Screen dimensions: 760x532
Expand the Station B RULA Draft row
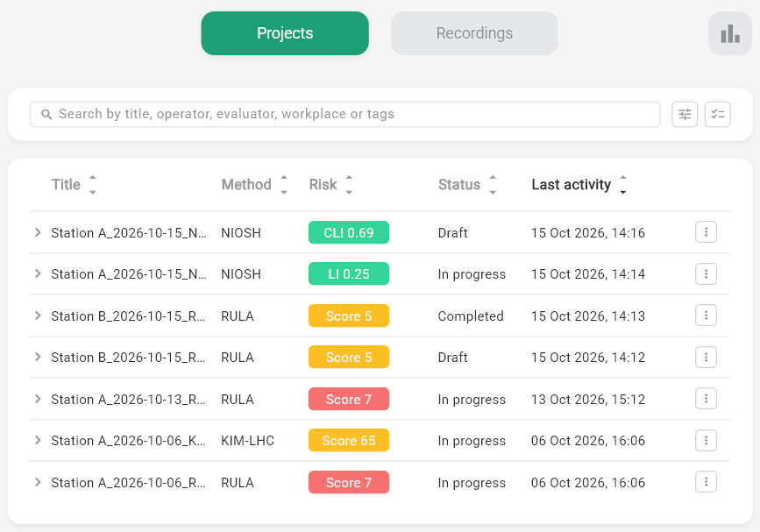tap(38, 357)
